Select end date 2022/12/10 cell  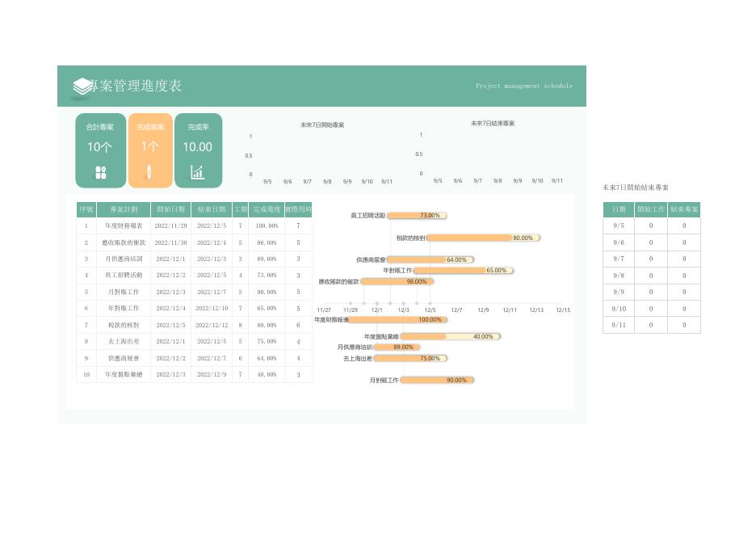(212, 308)
